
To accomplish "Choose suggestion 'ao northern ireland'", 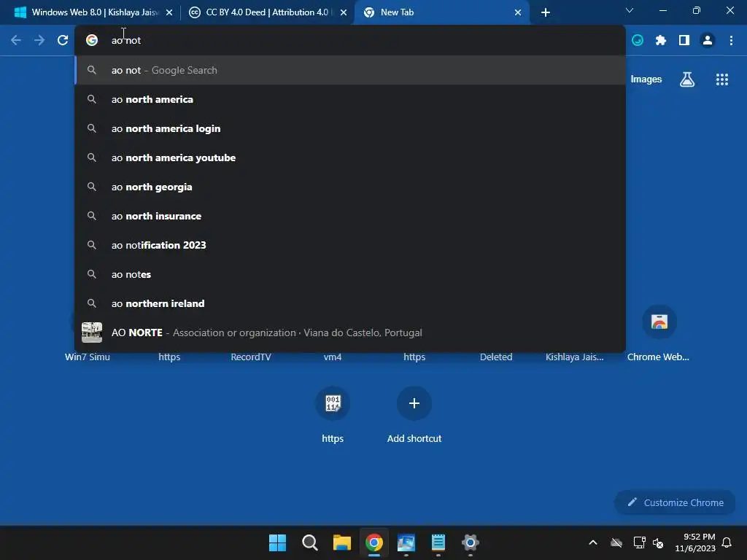I will click(x=350, y=303).
